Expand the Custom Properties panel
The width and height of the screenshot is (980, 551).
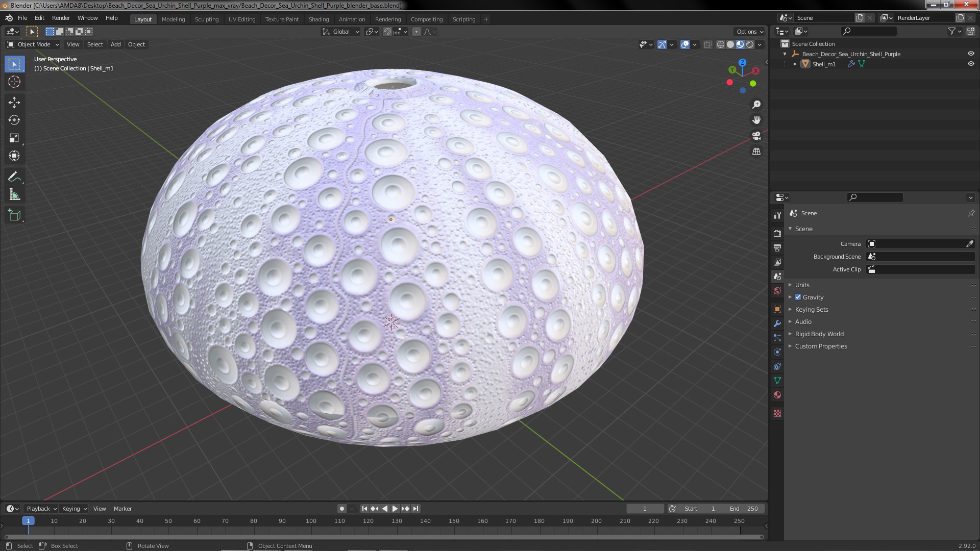tap(820, 346)
